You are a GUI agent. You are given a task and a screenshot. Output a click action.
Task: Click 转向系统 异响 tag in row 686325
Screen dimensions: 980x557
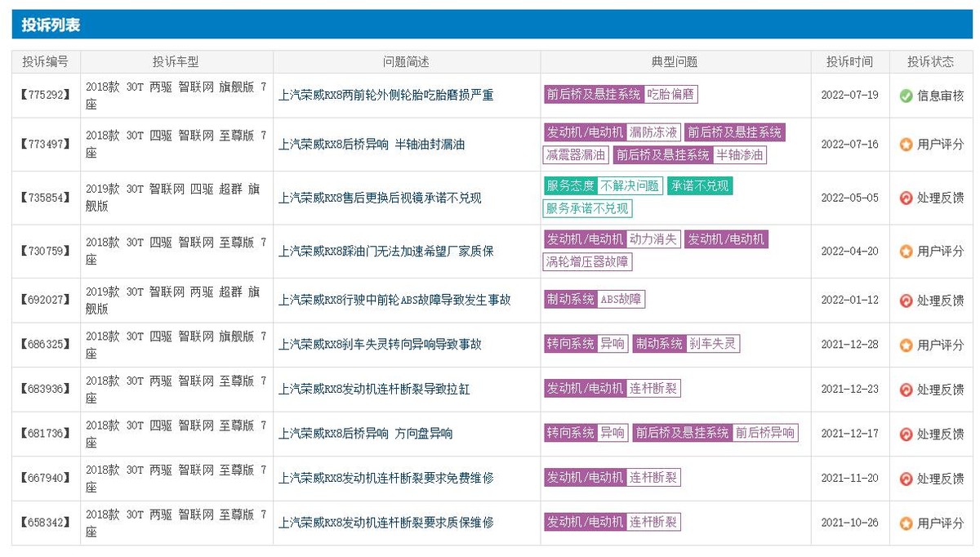click(586, 345)
